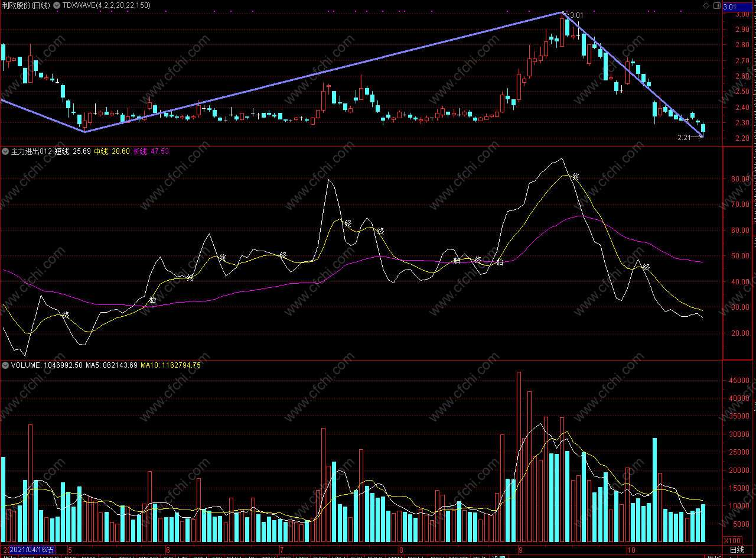Jump to month 6 on the time axis
Screen dimensions: 756x558
169,550
